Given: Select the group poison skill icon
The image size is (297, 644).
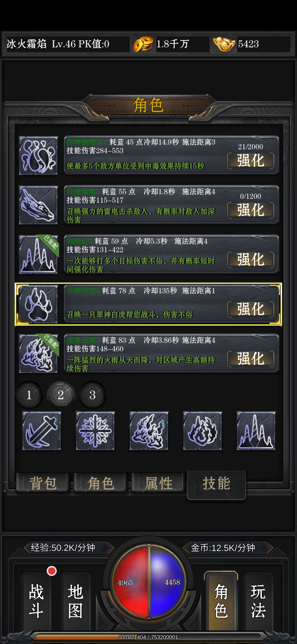Looking at the screenshot, I should pos(38,155).
